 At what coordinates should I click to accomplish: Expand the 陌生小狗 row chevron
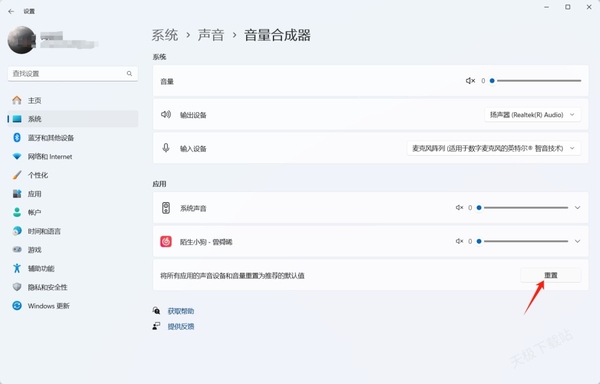(577, 241)
